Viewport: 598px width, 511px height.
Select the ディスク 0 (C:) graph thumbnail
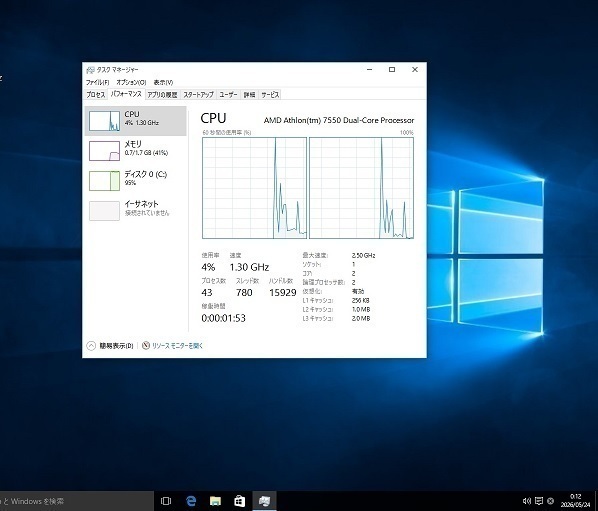pos(104,181)
